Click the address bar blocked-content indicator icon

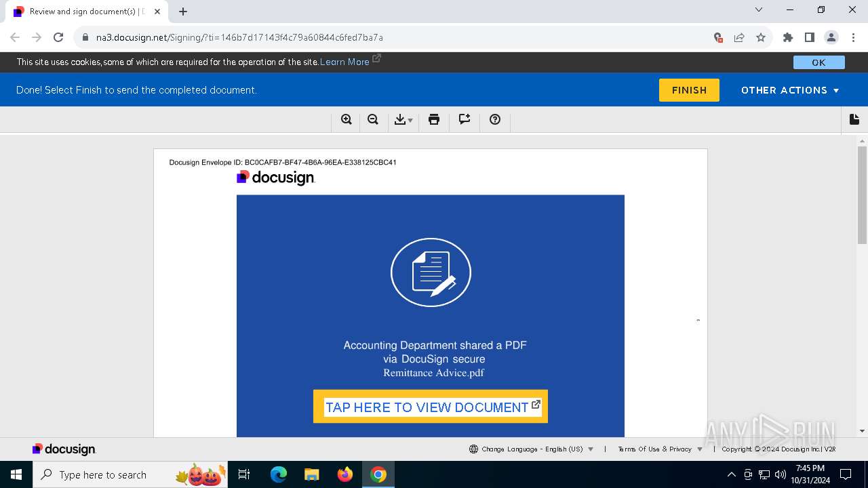(x=718, y=37)
